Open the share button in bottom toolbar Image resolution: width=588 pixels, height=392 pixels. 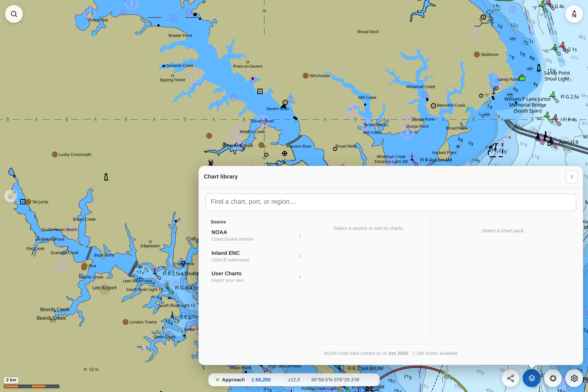pyautogui.click(x=510, y=378)
